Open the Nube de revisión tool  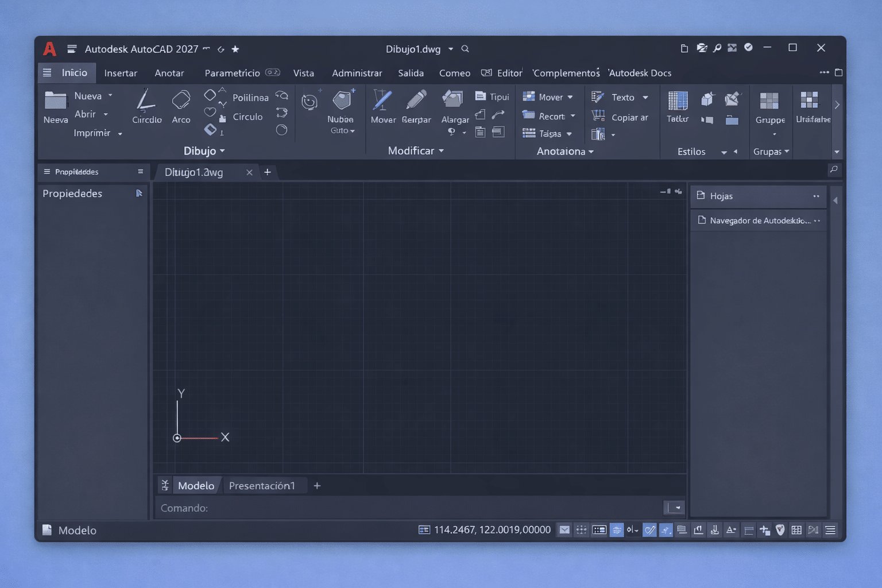(x=341, y=106)
